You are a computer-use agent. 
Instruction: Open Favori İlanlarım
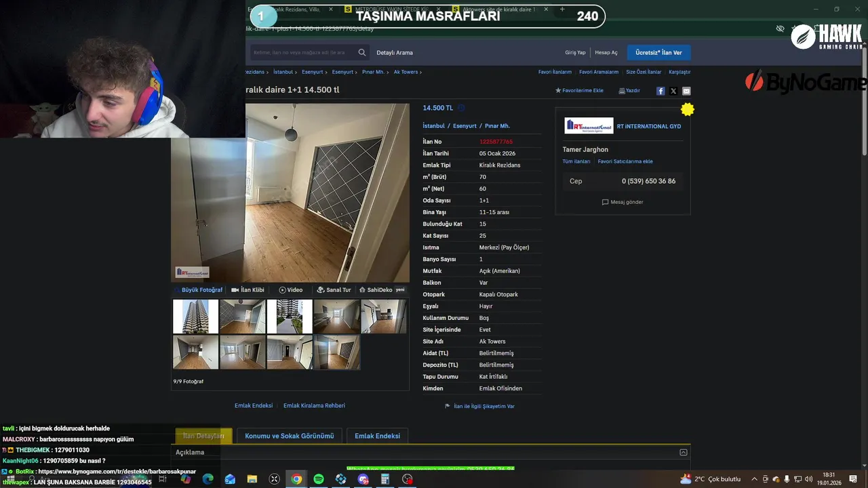pos(555,72)
